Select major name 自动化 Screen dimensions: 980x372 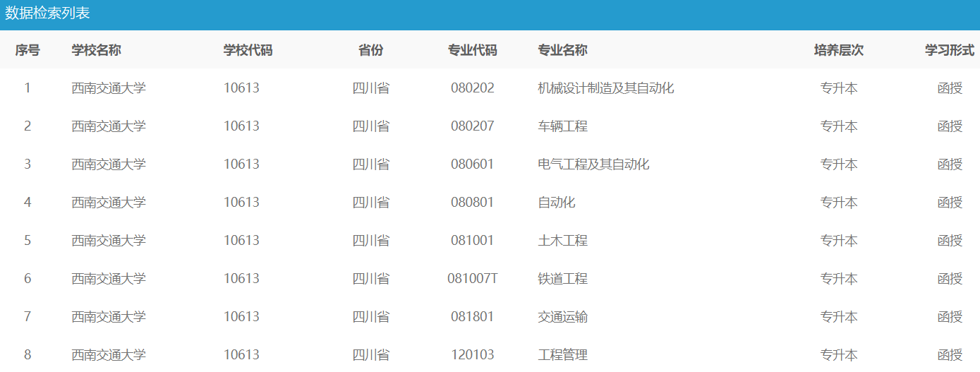tap(557, 203)
